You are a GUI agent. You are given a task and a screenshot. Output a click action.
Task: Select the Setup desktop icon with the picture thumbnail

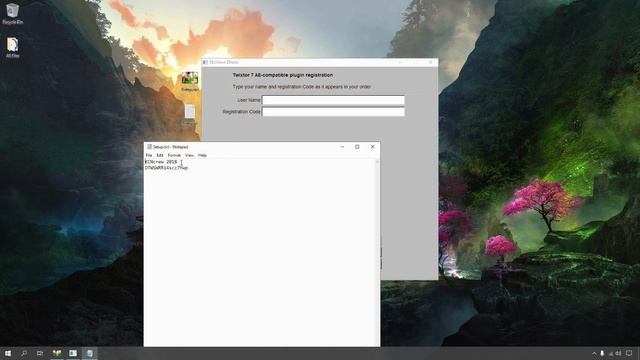coord(190,81)
